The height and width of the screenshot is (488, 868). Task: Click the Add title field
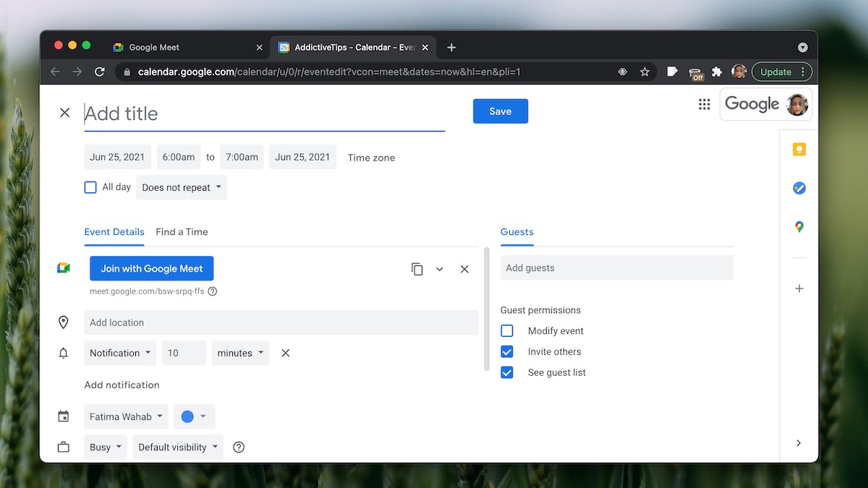click(x=264, y=114)
